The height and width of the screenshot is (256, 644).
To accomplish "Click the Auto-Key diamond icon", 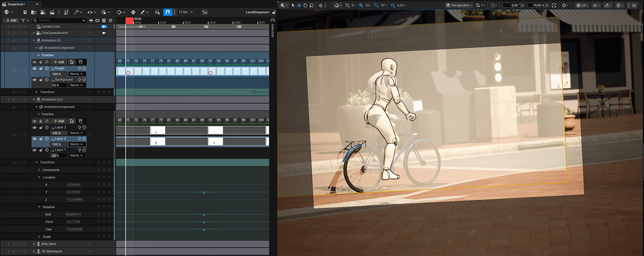I will [x=134, y=11].
